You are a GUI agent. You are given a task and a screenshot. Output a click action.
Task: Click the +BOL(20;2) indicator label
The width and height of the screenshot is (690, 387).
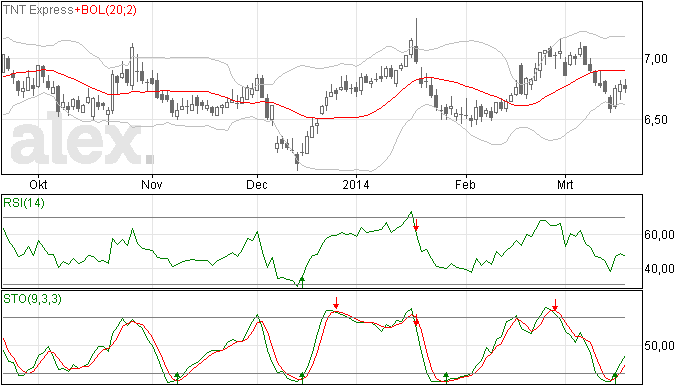coord(105,10)
